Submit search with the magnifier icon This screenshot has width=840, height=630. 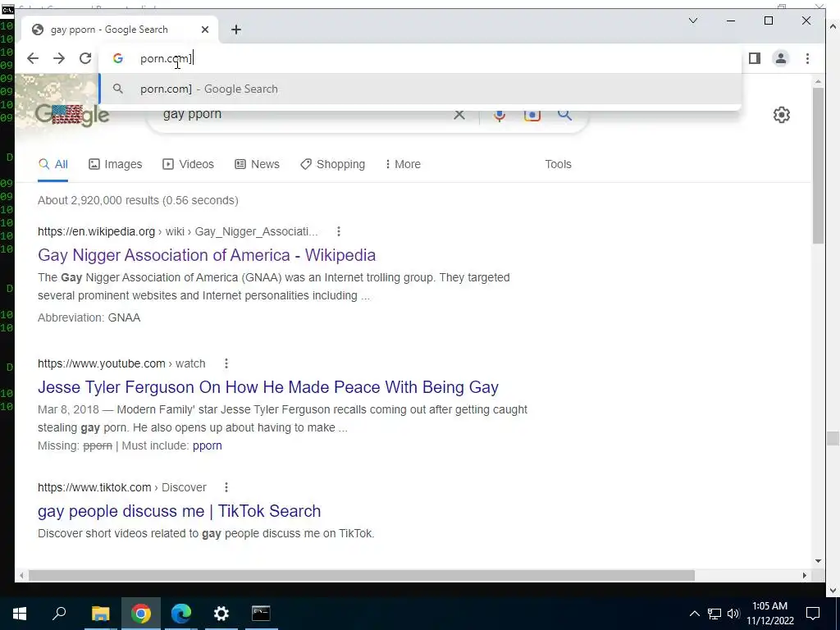[x=564, y=115]
